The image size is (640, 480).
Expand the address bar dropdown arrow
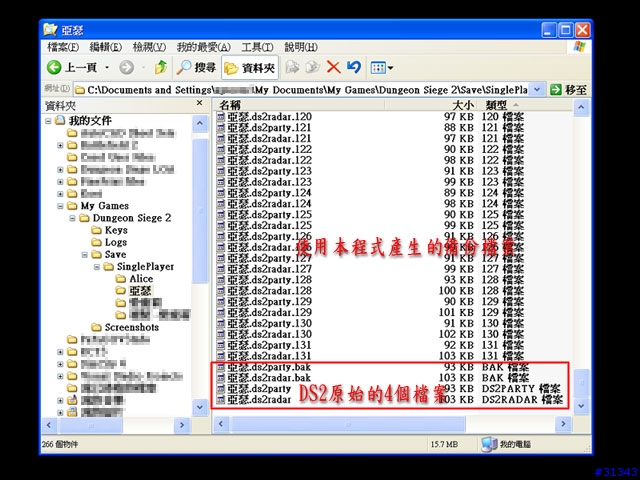click(x=537, y=89)
